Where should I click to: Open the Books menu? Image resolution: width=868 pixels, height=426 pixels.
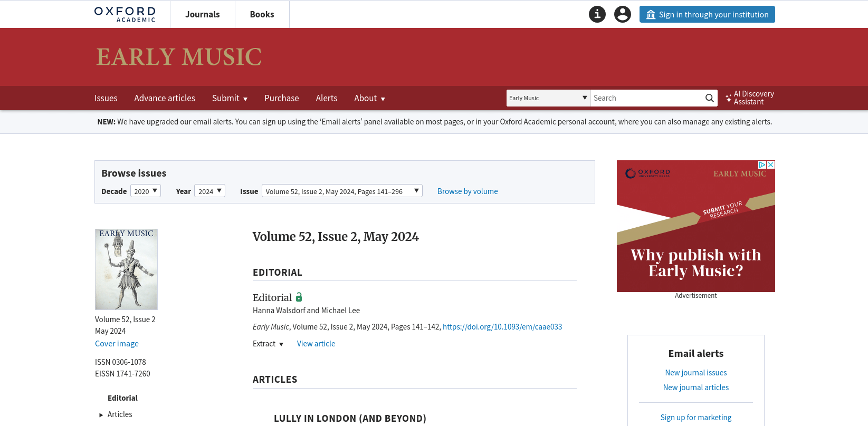point(262,14)
